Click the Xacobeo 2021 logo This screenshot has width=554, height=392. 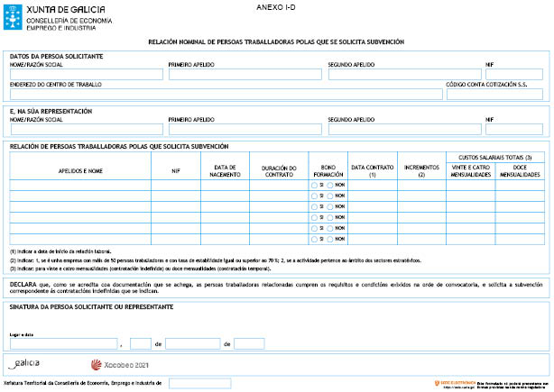[x=120, y=365]
